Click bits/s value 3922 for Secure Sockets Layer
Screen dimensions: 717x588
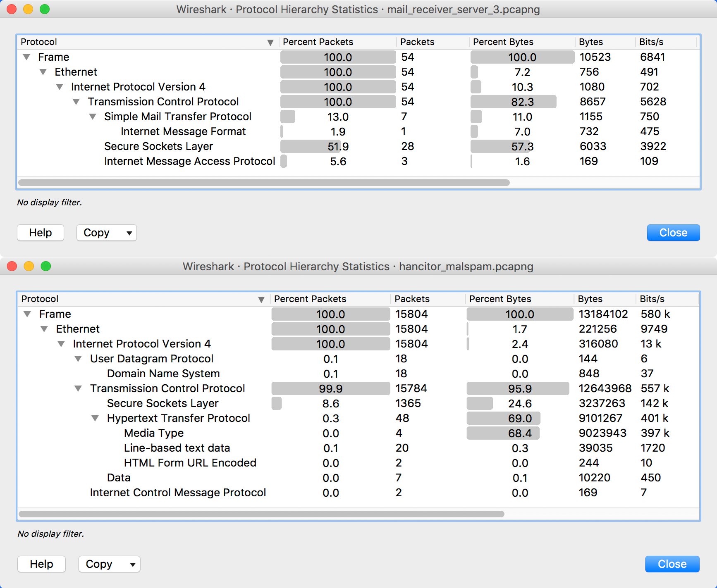tap(653, 146)
